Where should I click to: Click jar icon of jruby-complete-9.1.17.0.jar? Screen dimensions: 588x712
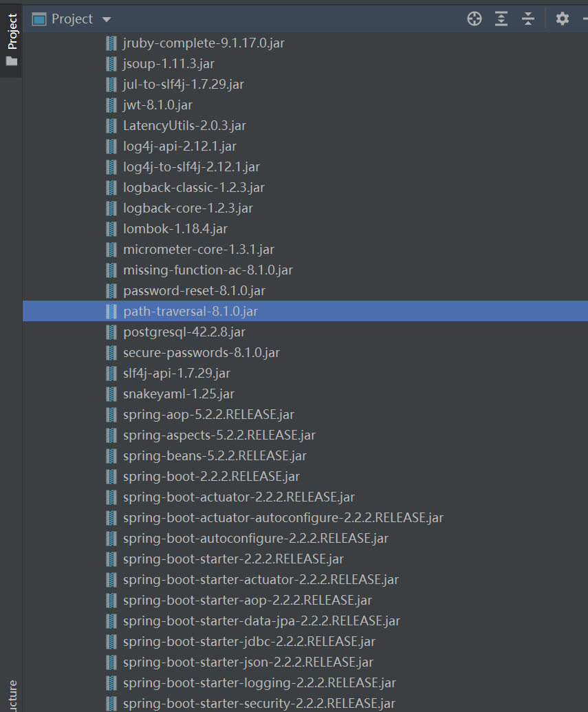111,43
